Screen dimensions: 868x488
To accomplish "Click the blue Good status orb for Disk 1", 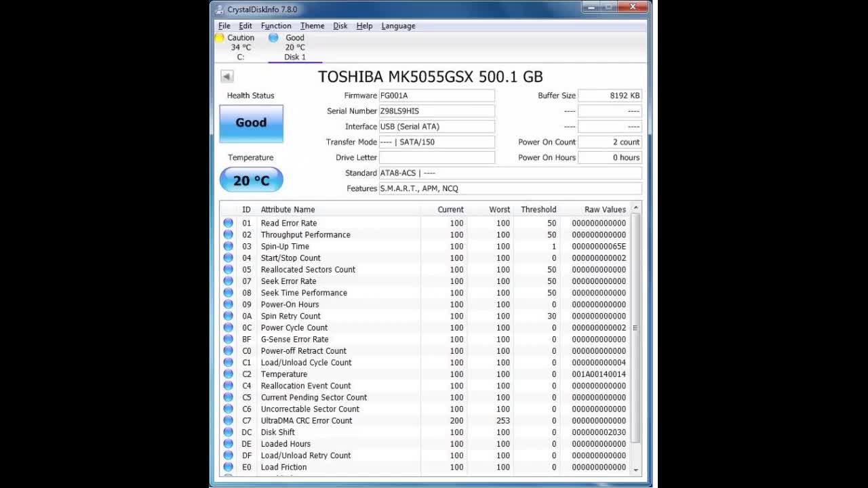I will 273,38.
